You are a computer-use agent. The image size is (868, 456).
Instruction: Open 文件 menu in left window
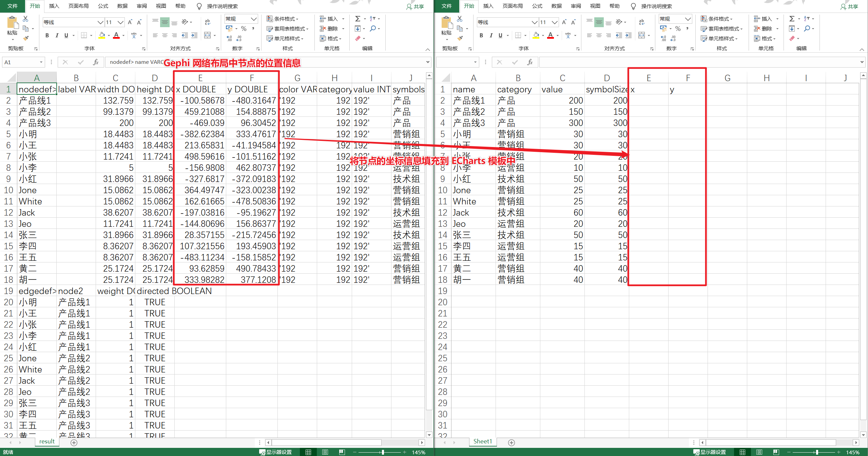point(12,6)
